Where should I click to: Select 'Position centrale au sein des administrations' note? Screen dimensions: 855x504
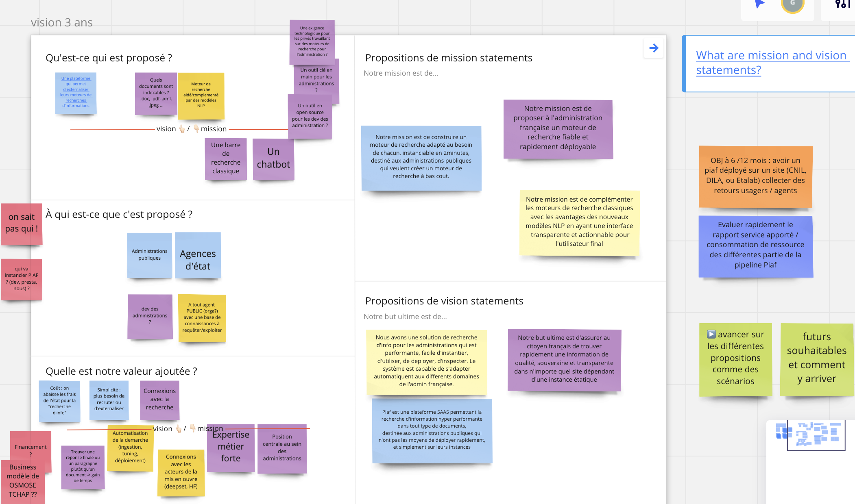[x=282, y=449]
